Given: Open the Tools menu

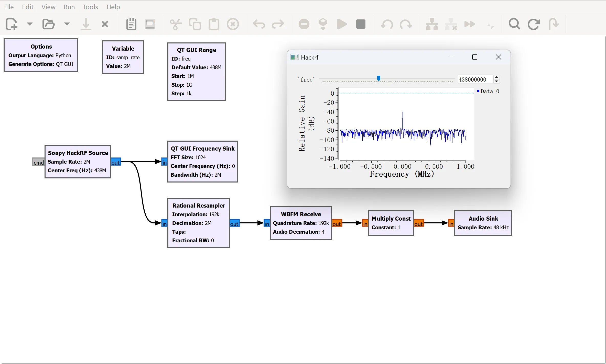Looking at the screenshot, I should pos(90,7).
